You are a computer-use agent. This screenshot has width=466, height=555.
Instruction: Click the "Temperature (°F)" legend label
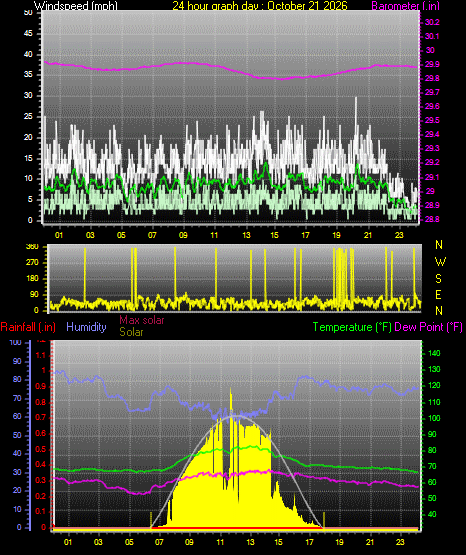point(352,327)
